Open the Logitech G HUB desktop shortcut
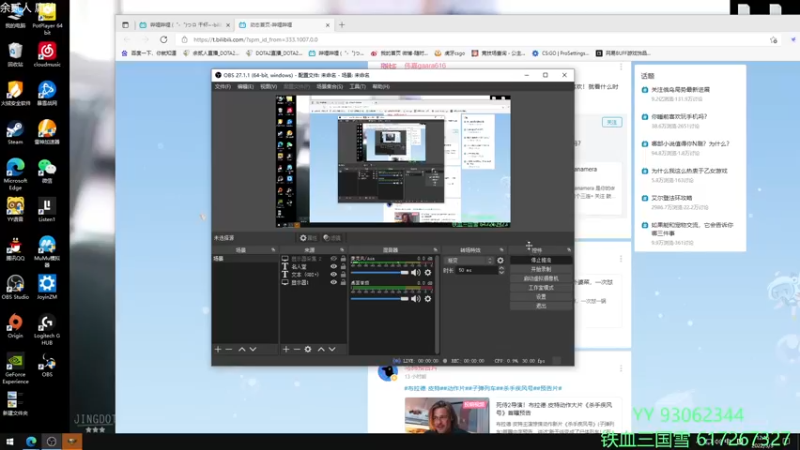Viewport: 800px width, 450px height. click(x=47, y=330)
